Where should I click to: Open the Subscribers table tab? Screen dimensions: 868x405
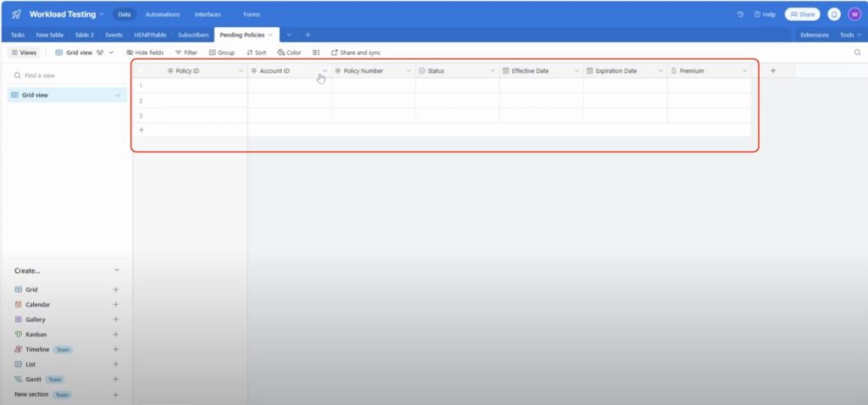193,35
